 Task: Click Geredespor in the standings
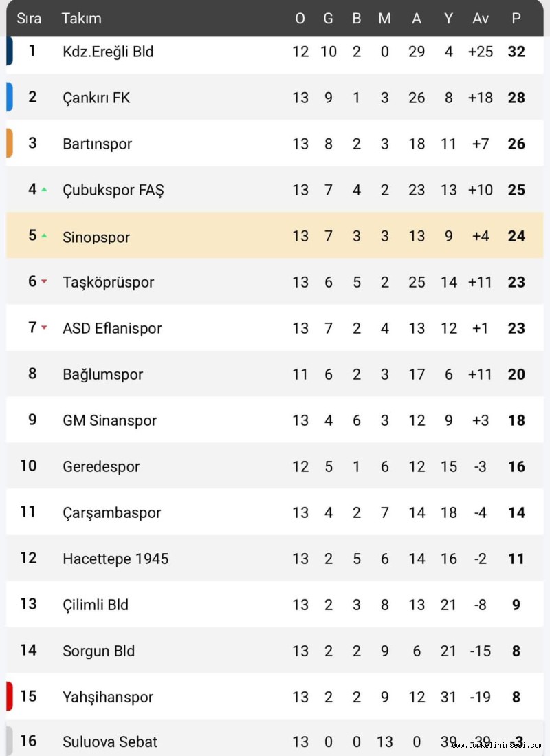[x=101, y=466]
